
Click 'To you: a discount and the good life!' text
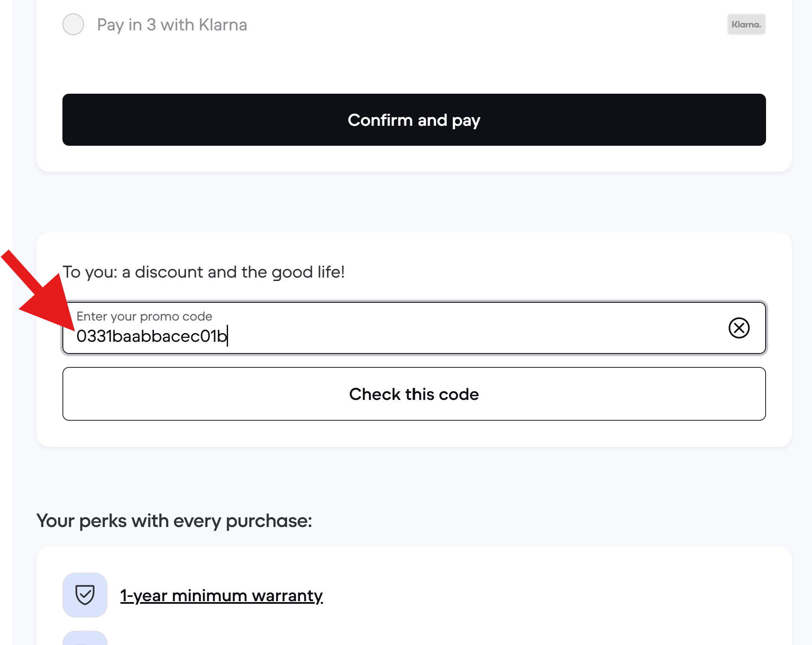coord(204,272)
